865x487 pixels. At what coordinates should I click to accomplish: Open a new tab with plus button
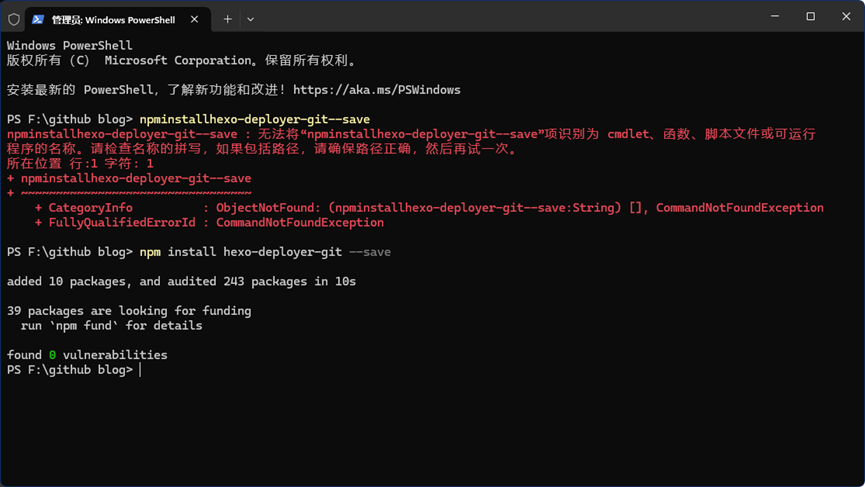click(227, 19)
